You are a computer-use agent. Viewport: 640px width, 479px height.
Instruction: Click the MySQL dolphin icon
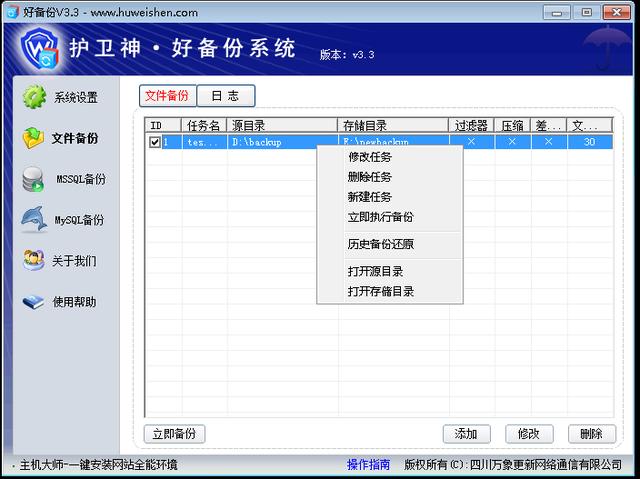tap(34, 219)
